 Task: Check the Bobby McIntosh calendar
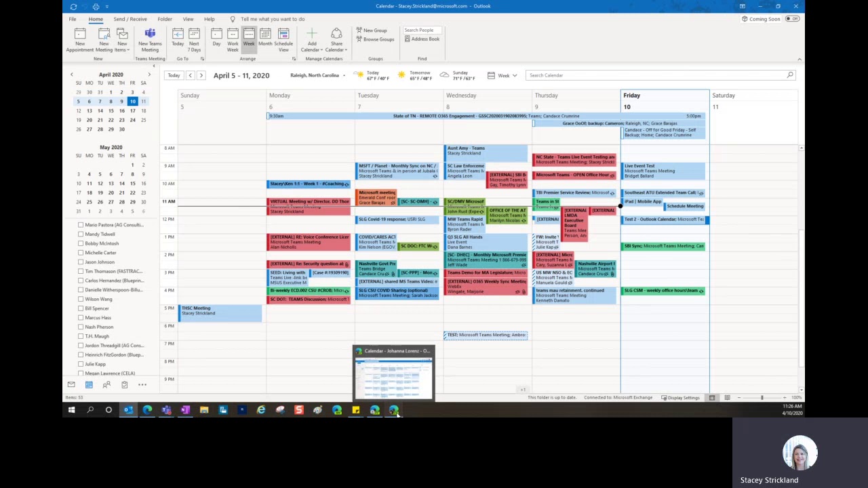point(81,243)
